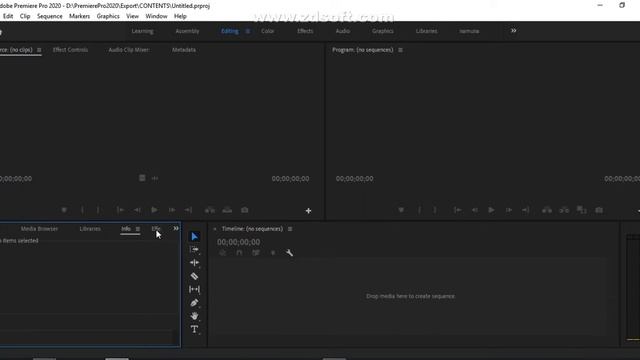
Task: Open Info panel menu
Action: tap(138, 229)
